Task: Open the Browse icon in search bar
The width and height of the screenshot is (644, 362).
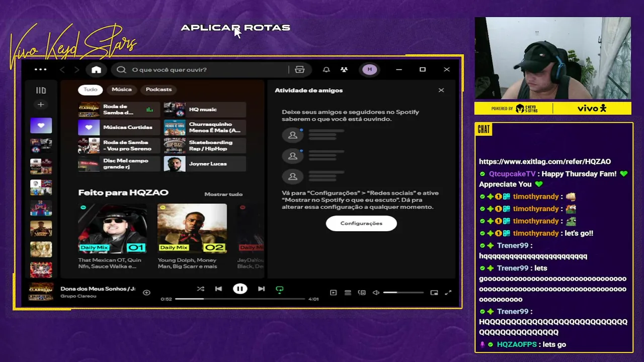Action: pyautogui.click(x=300, y=69)
